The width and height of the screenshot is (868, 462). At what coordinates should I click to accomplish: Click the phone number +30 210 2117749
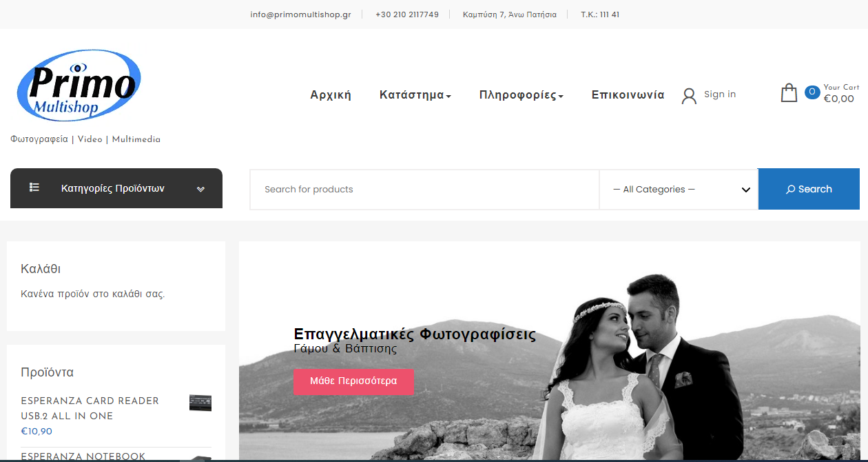[406, 14]
